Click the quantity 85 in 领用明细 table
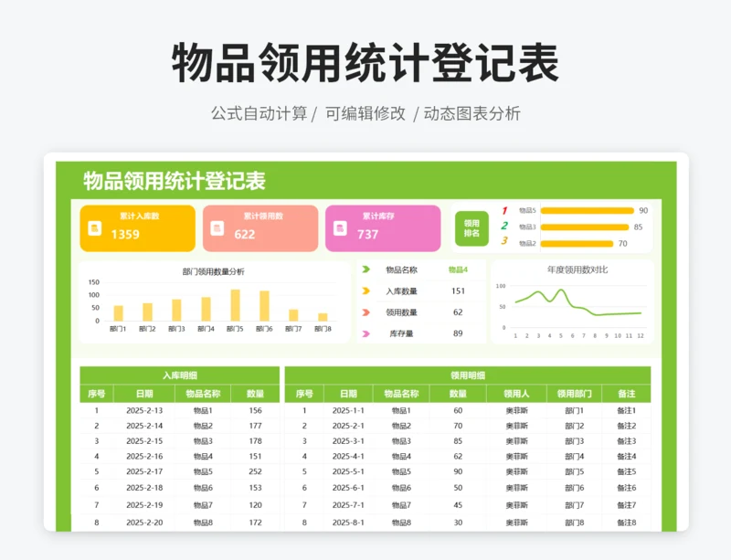 click(x=458, y=441)
